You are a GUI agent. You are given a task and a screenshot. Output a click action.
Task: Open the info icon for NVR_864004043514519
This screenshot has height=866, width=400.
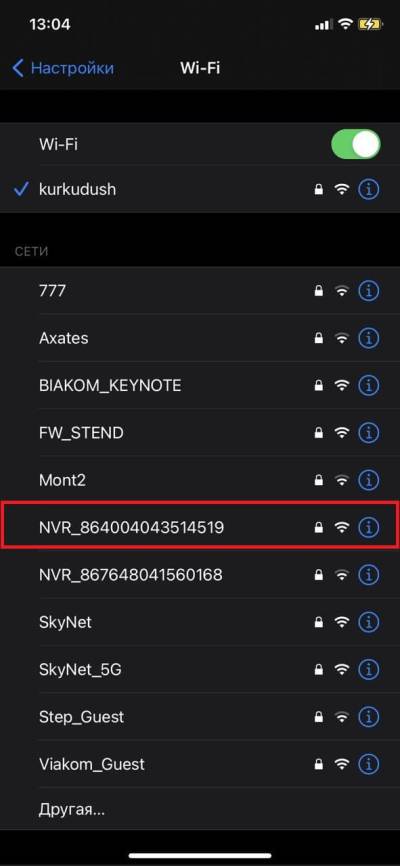[x=369, y=527]
